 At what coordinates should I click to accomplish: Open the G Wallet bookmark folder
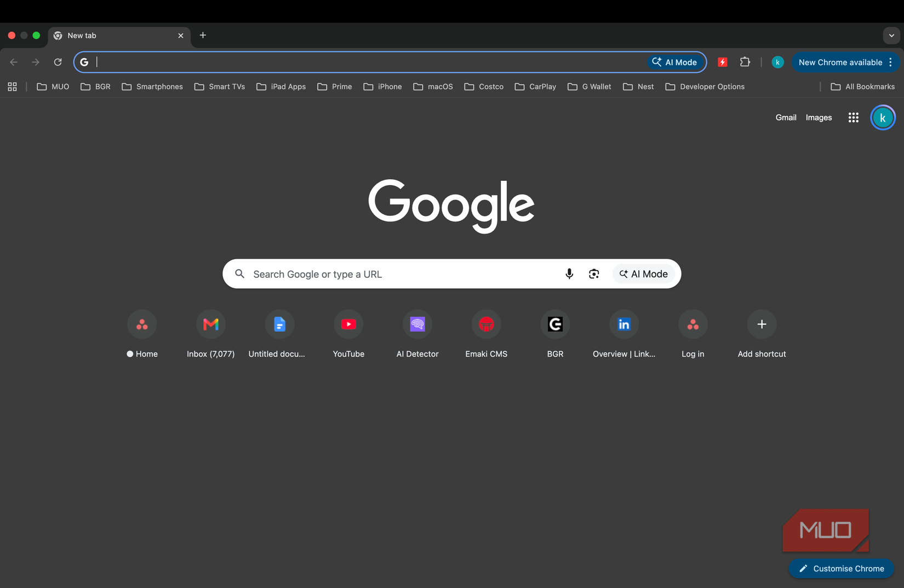tap(590, 87)
